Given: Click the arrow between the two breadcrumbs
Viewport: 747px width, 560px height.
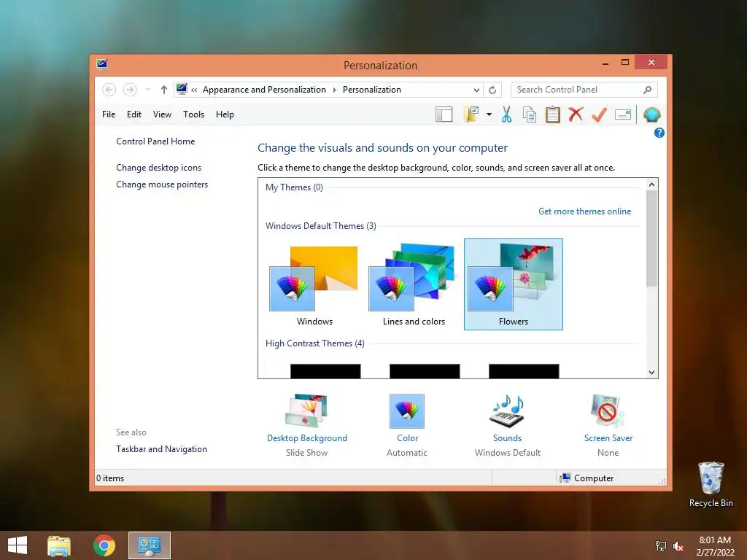Looking at the screenshot, I should point(334,90).
